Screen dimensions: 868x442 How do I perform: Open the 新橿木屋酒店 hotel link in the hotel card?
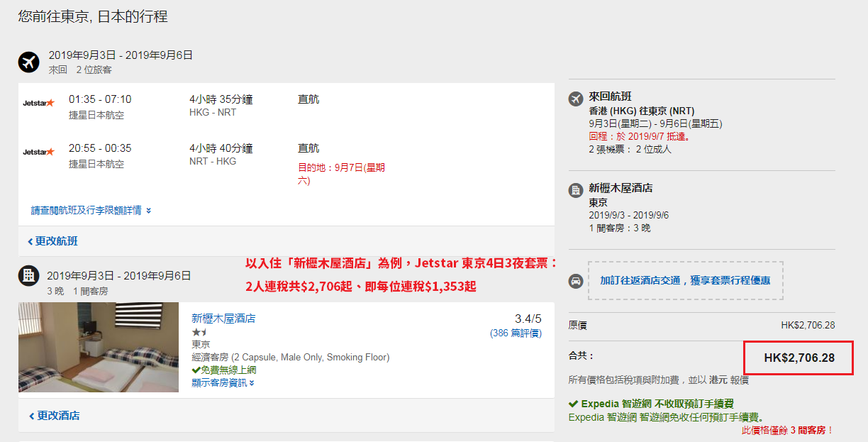pyautogui.click(x=223, y=319)
